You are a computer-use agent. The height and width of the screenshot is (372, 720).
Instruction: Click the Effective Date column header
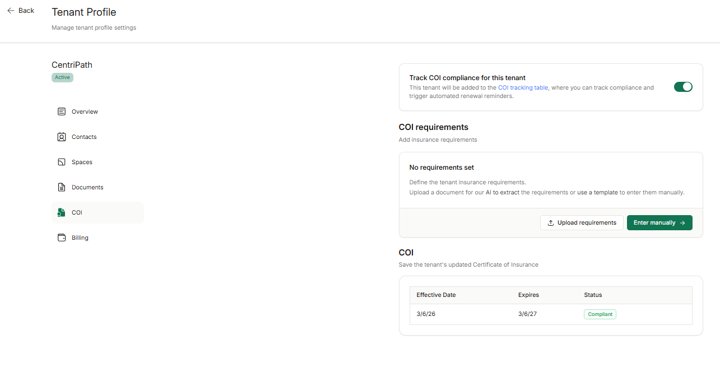(436, 295)
